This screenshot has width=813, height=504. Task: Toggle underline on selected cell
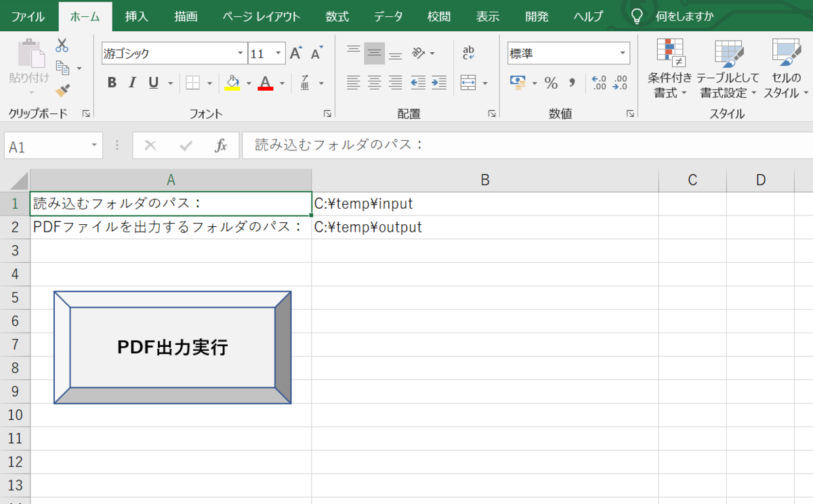click(152, 83)
